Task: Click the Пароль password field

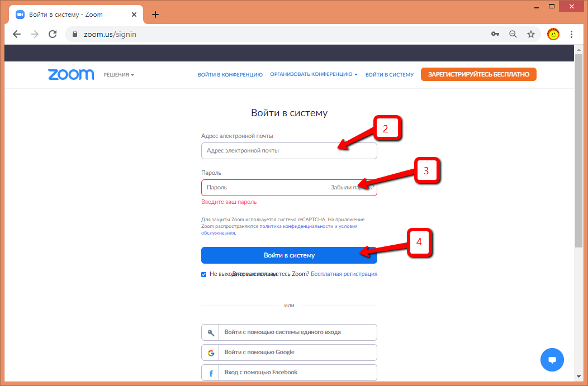Action: (289, 187)
